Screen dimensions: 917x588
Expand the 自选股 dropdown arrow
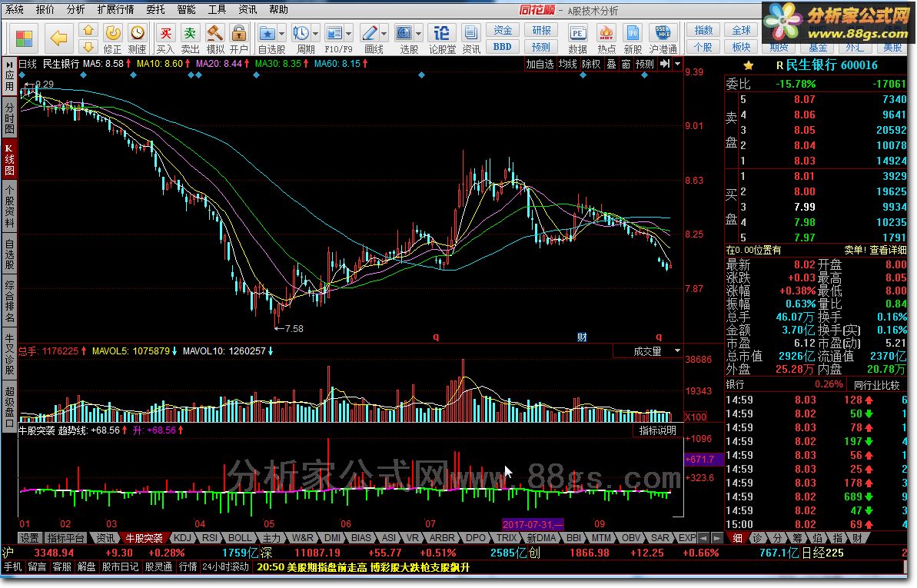(282, 33)
